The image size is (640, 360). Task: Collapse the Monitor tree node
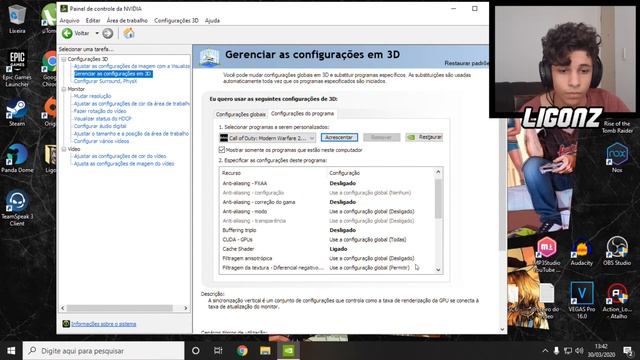[x=64, y=89]
